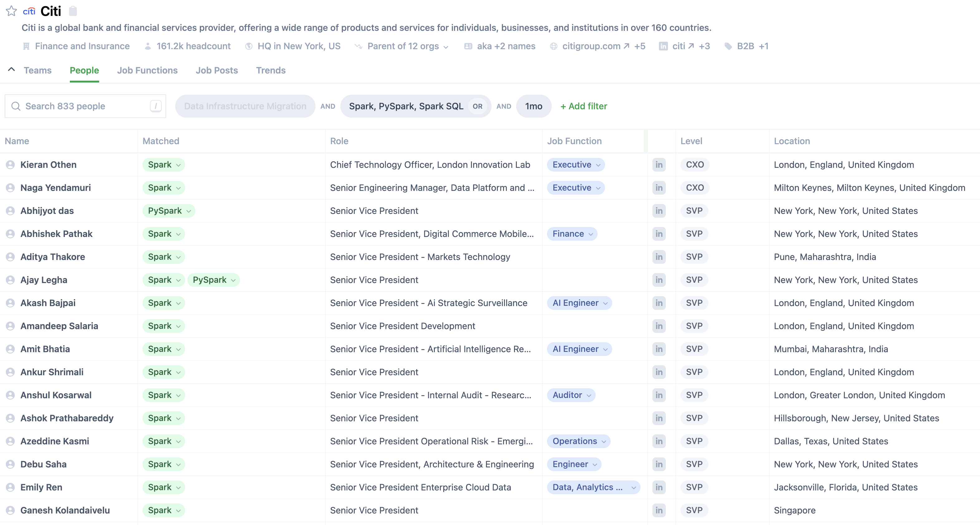Collapse the header with the caret
Viewport: 980px width, 525px height.
click(12, 69)
